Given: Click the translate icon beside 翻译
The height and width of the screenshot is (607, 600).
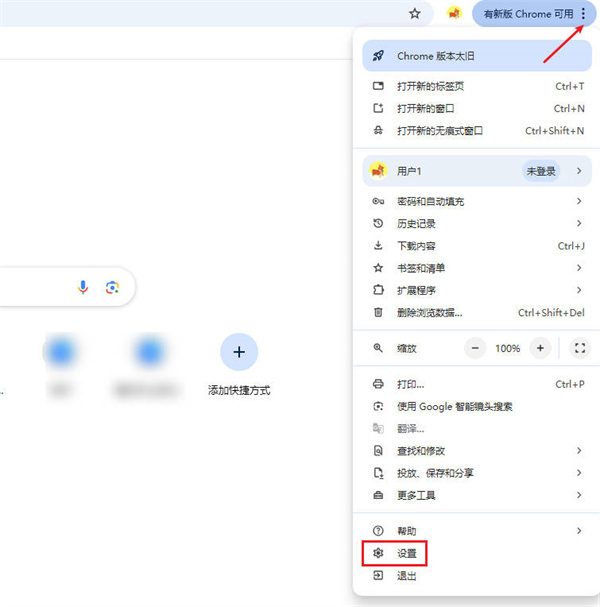Looking at the screenshot, I should coord(378,428).
